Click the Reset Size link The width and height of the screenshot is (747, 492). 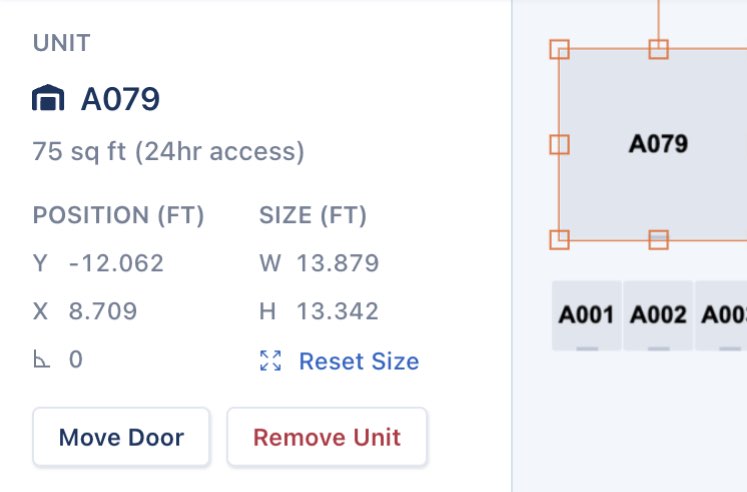359,361
